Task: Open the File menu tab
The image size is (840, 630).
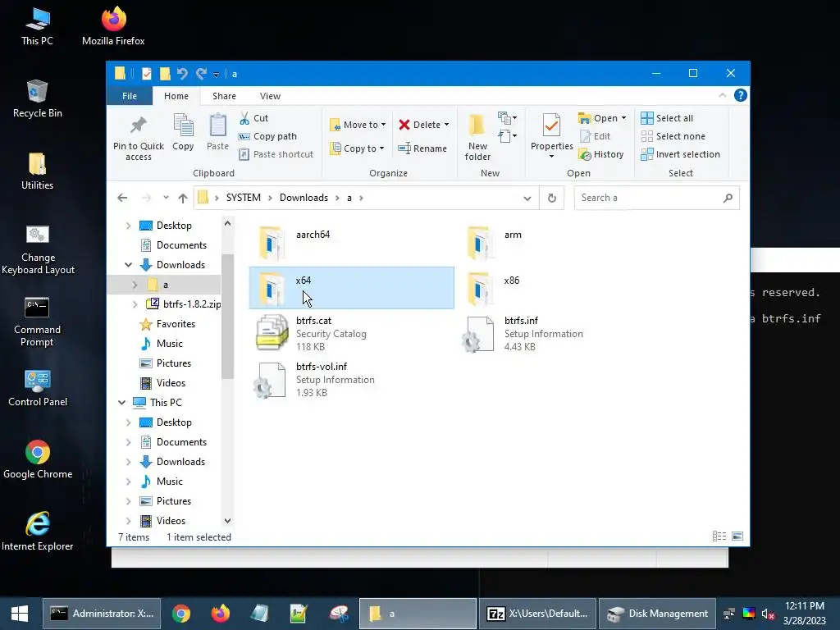Action: pyautogui.click(x=129, y=96)
